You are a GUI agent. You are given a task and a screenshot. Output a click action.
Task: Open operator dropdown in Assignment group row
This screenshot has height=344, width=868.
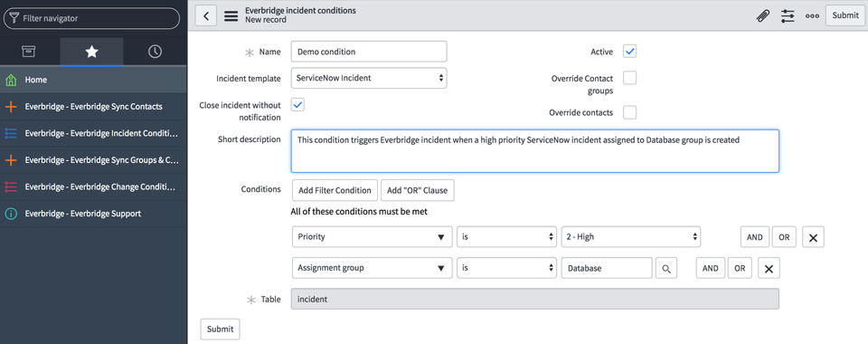coord(506,268)
